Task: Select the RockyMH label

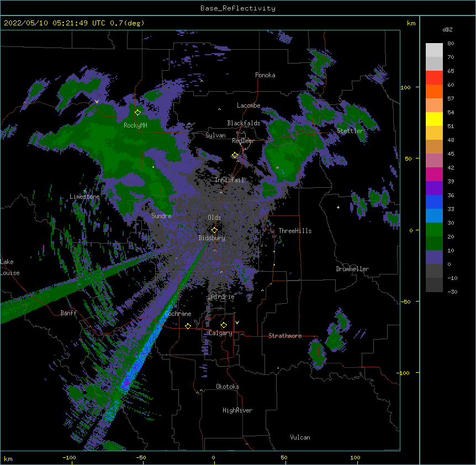Action: click(x=135, y=125)
